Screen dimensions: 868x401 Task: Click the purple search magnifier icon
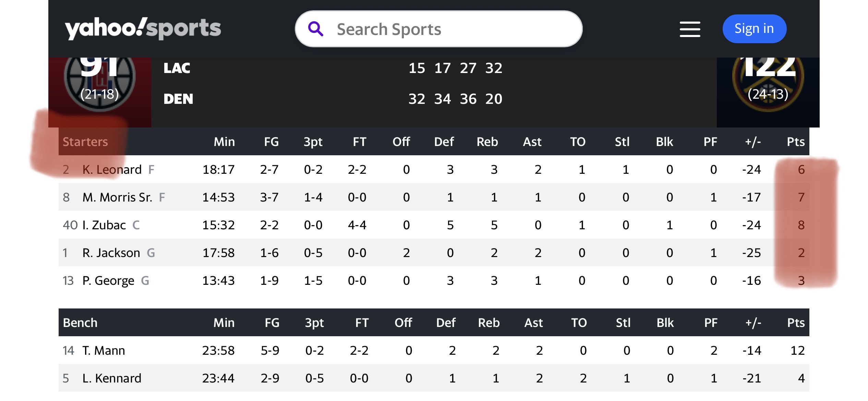(x=316, y=29)
